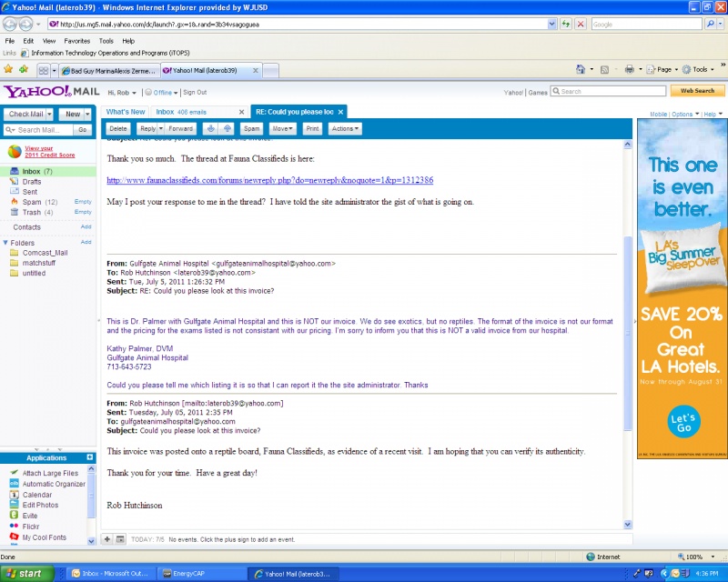Click the Forward button
The width and height of the screenshot is (728, 582).
click(x=180, y=128)
